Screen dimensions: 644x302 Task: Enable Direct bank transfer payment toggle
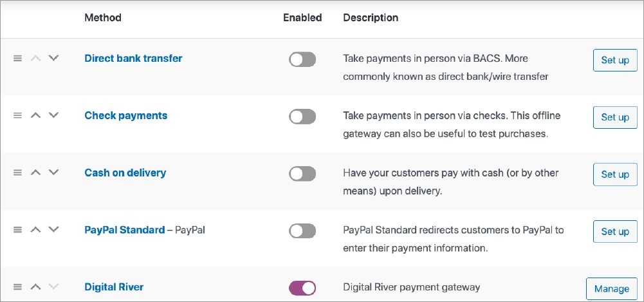point(302,60)
